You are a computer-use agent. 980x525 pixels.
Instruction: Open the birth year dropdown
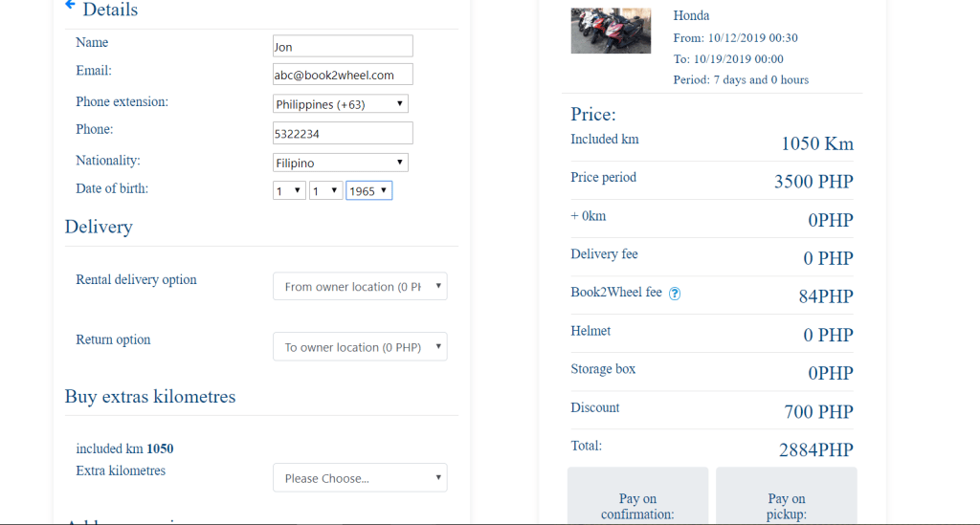368,190
